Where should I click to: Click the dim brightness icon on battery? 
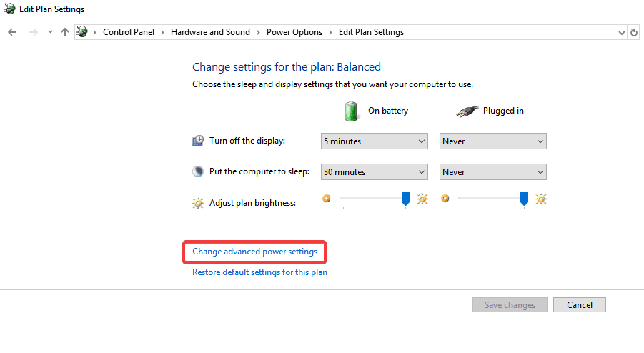click(327, 199)
